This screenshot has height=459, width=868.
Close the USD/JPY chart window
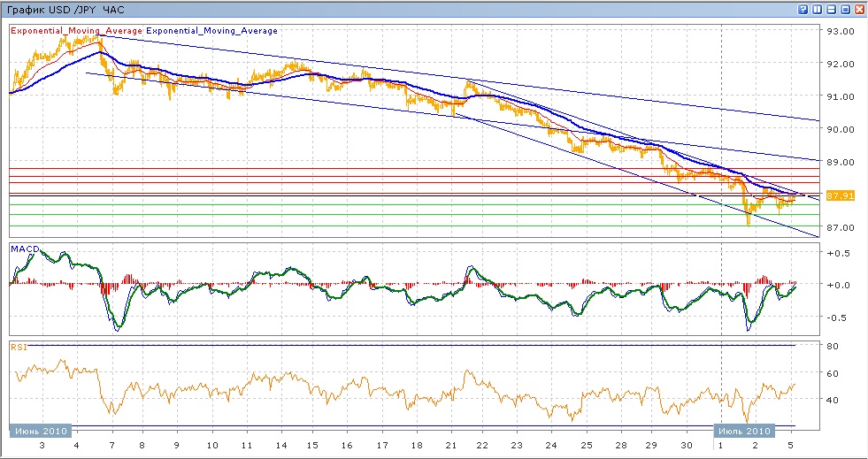point(858,10)
